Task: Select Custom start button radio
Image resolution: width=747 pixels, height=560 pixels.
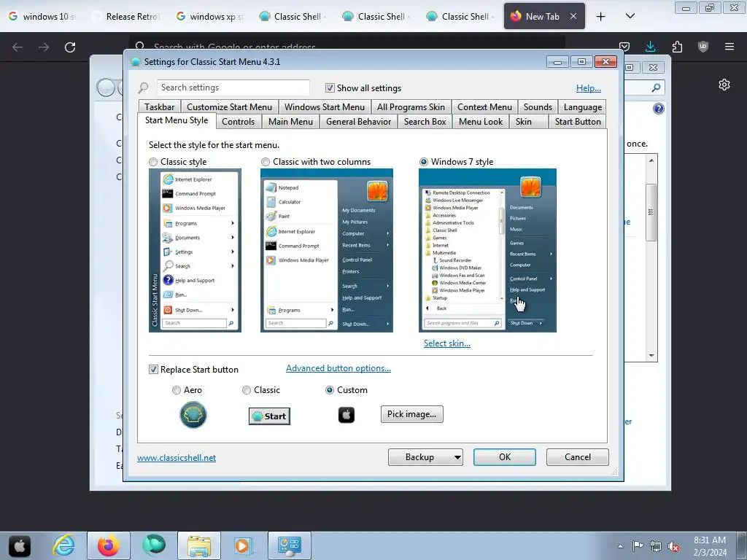Action: (x=330, y=390)
